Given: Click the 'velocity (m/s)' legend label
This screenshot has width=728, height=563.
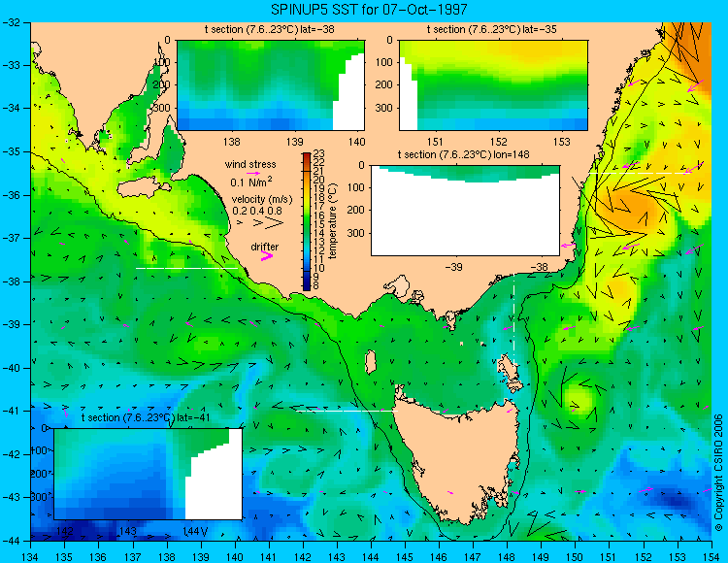Looking at the screenshot, I should tap(262, 200).
